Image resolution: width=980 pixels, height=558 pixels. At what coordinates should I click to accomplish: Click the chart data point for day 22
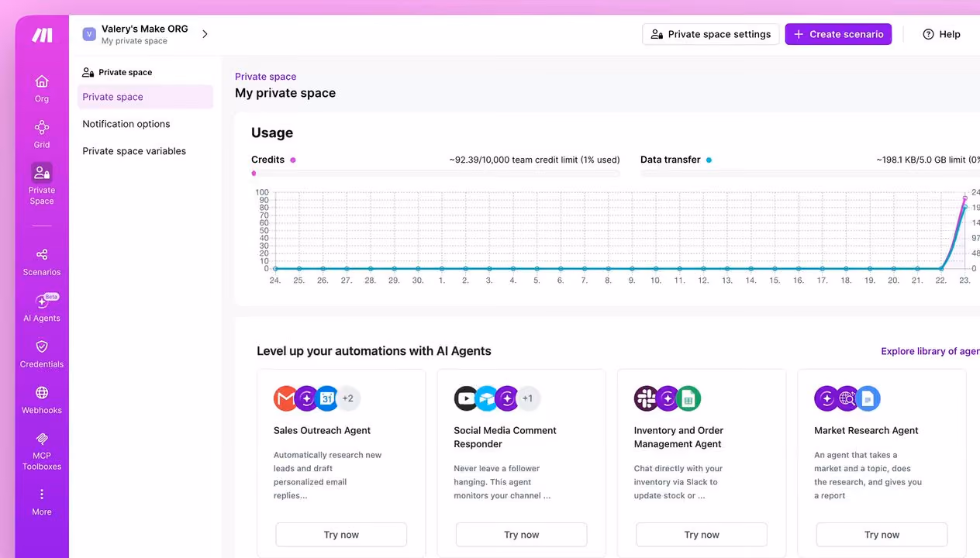pyautogui.click(x=940, y=269)
